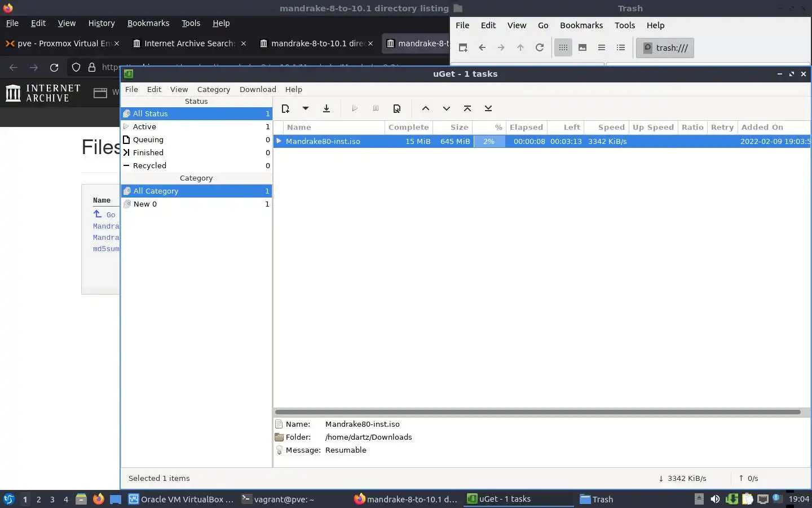Viewport: 812px width, 508px height.
Task: Open uGet Download menu
Action: point(258,89)
